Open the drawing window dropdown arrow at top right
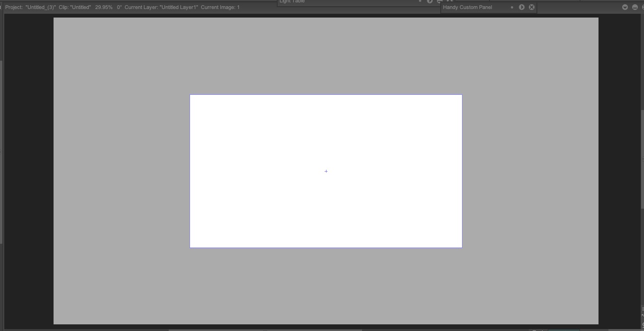The width and height of the screenshot is (644, 331). click(x=625, y=7)
